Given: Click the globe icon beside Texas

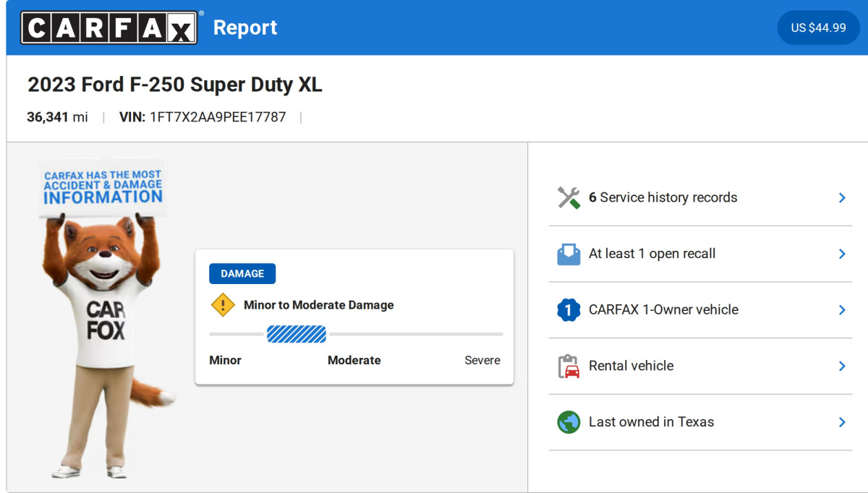Looking at the screenshot, I should (569, 422).
